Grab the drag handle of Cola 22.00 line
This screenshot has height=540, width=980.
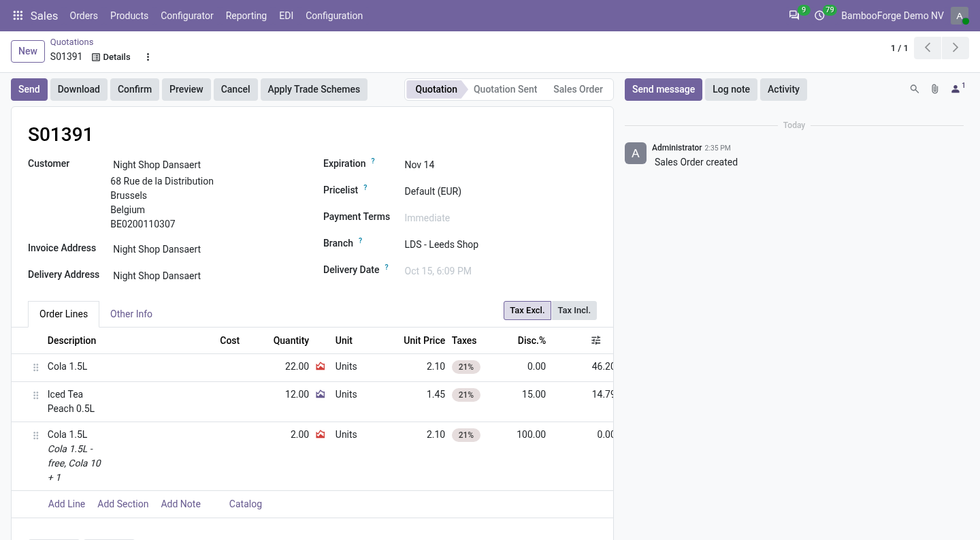click(36, 367)
